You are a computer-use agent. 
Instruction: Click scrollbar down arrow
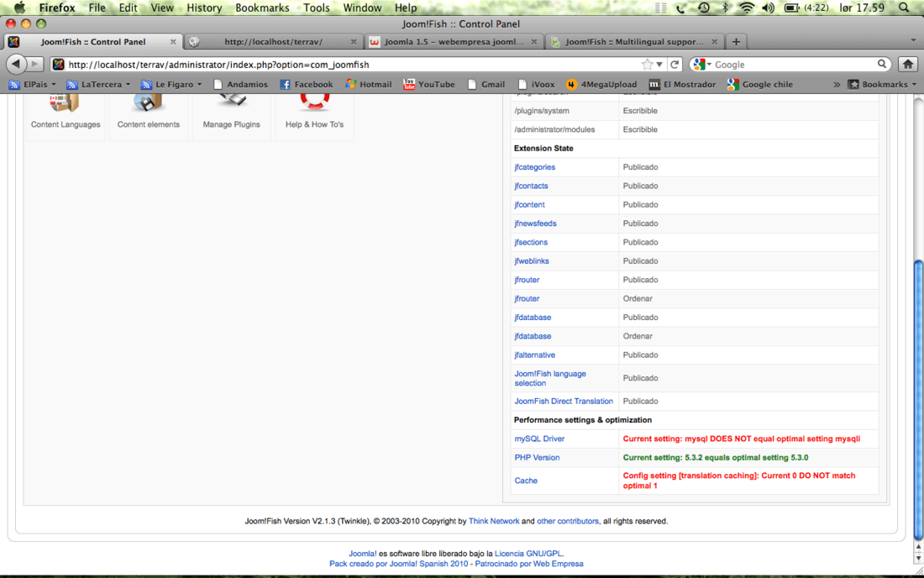tap(918, 558)
